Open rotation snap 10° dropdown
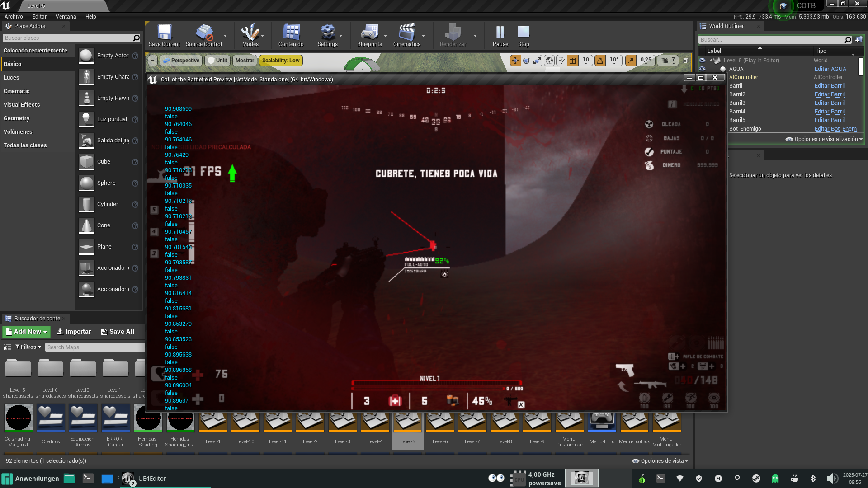868x488 pixels. 614,61
